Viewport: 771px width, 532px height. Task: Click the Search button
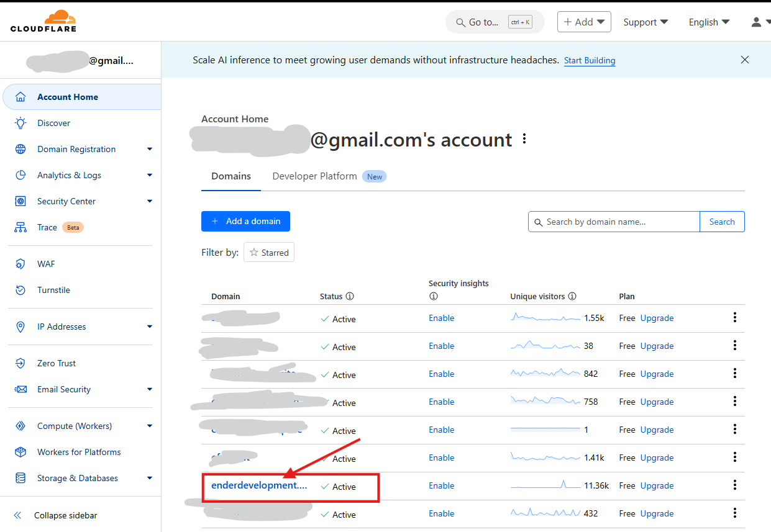[722, 222]
